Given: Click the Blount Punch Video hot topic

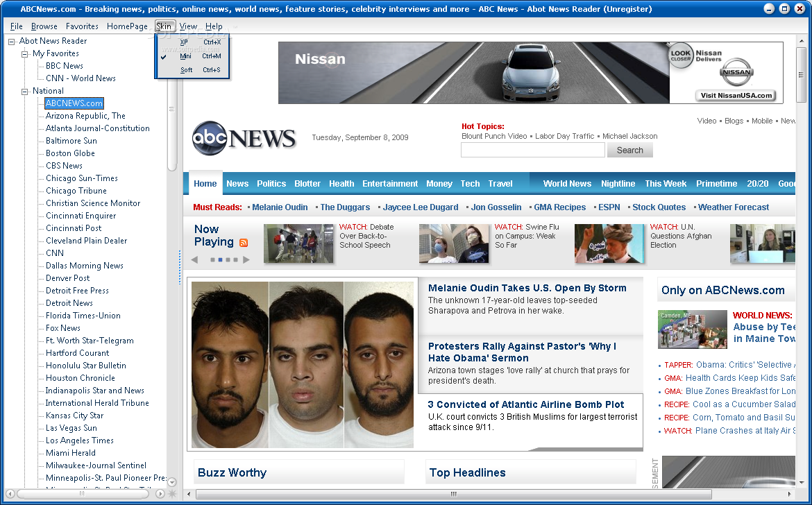Looking at the screenshot, I should 494,136.
